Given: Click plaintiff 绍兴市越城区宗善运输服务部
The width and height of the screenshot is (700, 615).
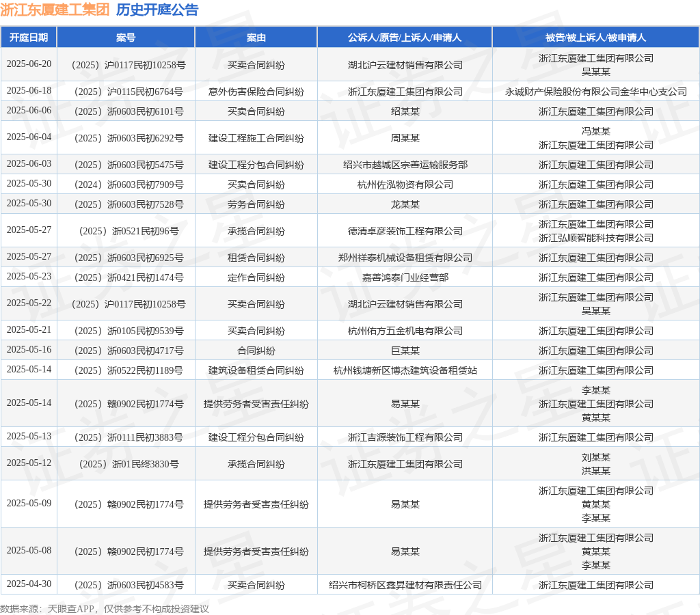Looking at the screenshot, I should click(x=405, y=165).
